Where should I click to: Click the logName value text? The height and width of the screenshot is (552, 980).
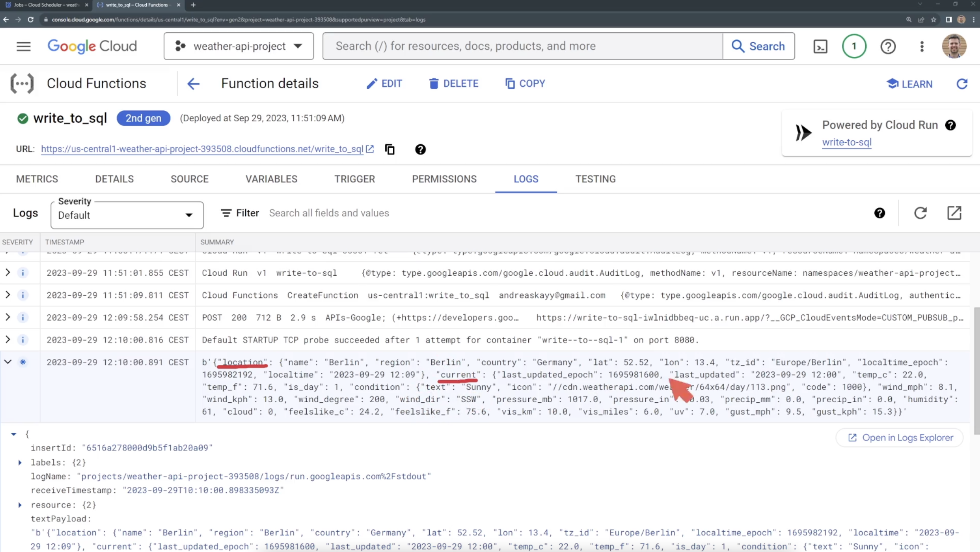(x=254, y=477)
